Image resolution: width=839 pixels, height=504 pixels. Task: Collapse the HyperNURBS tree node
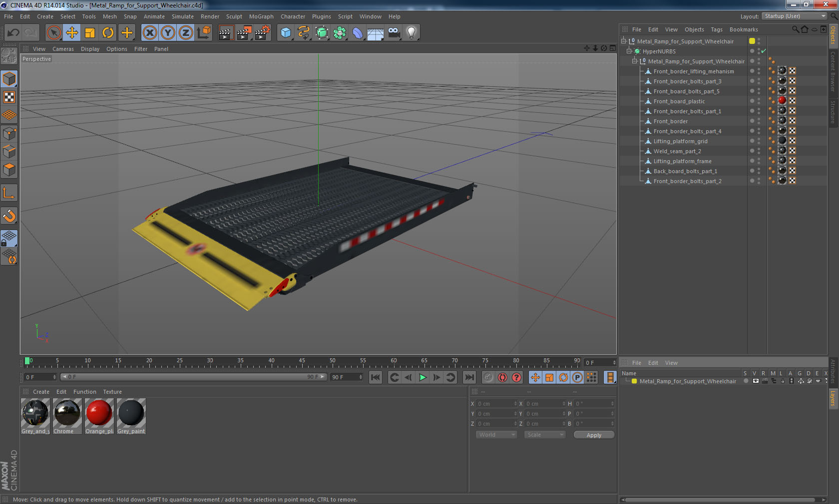click(x=629, y=51)
